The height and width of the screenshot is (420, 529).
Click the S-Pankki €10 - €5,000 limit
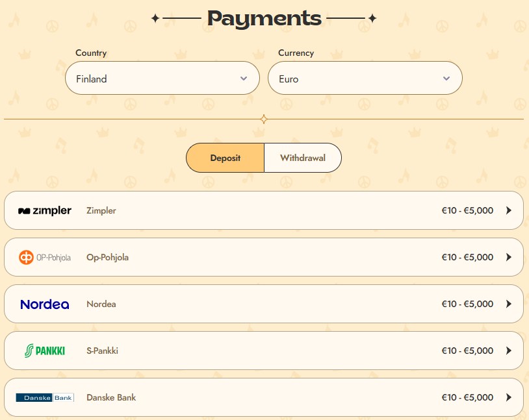(x=468, y=351)
